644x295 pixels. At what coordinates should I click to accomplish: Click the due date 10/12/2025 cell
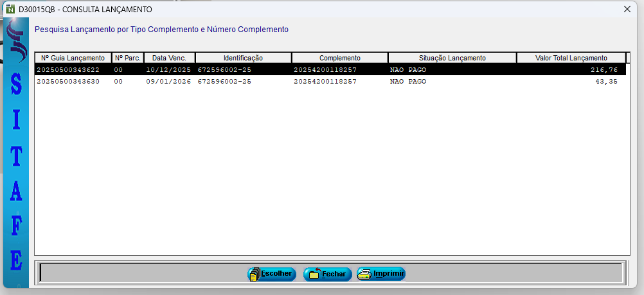(x=168, y=69)
